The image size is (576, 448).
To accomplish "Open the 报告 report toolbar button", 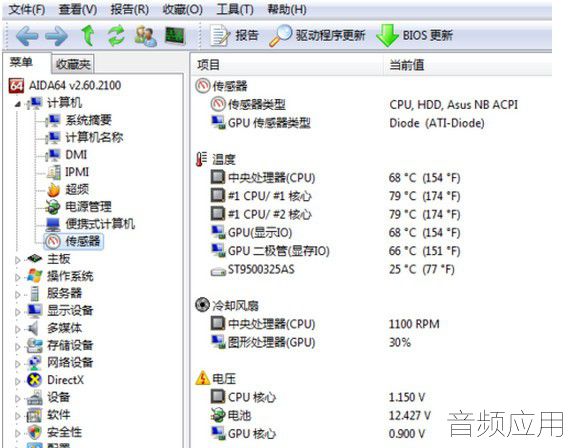I will [x=234, y=36].
